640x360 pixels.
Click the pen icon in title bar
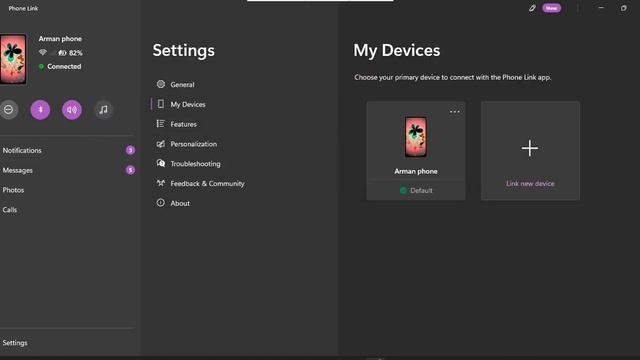(x=532, y=8)
